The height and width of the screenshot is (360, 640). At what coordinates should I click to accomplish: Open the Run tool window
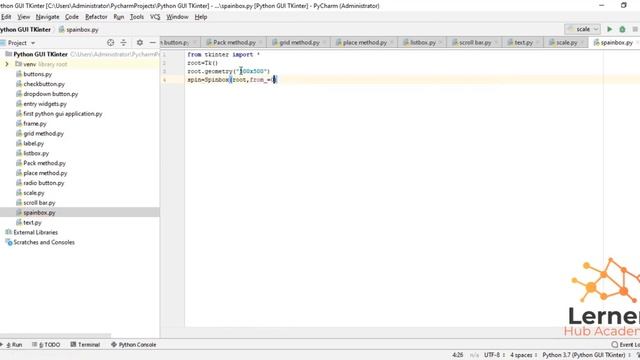coord(13,344)
